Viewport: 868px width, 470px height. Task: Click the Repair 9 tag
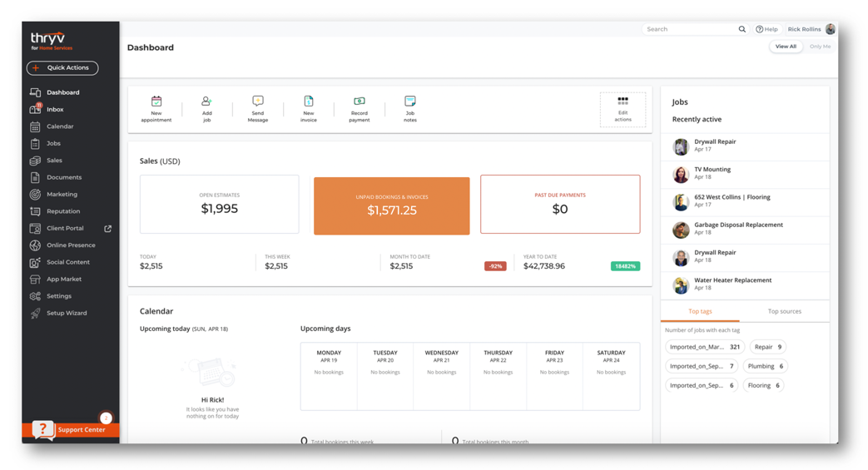coord(768,347)
